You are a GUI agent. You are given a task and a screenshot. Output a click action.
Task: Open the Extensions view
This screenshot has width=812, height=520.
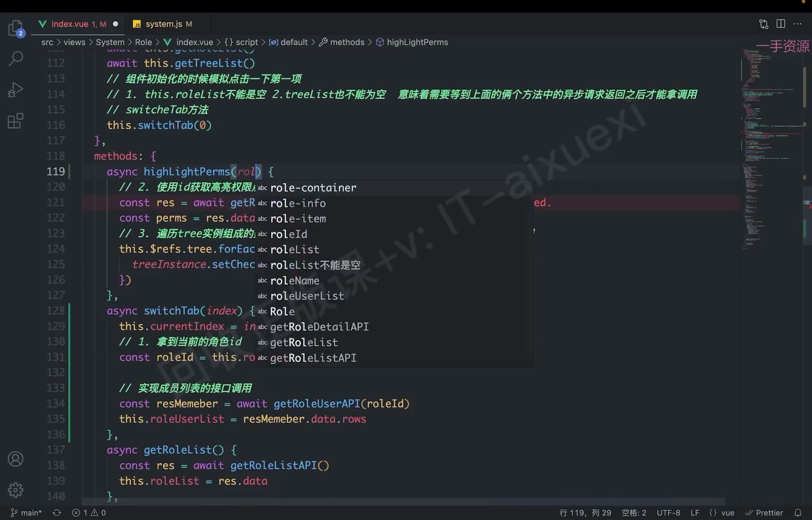[16, 120]
